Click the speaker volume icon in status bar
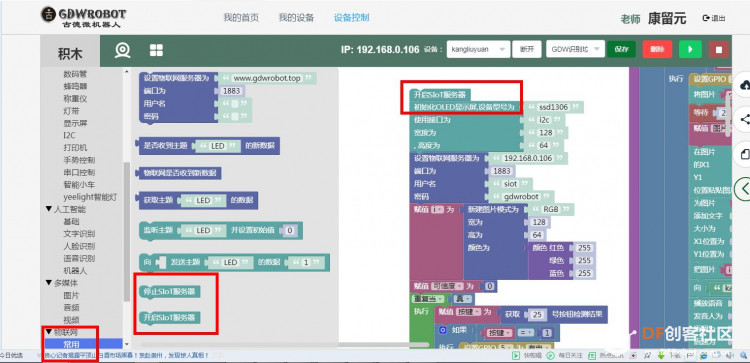 point(730,355)
